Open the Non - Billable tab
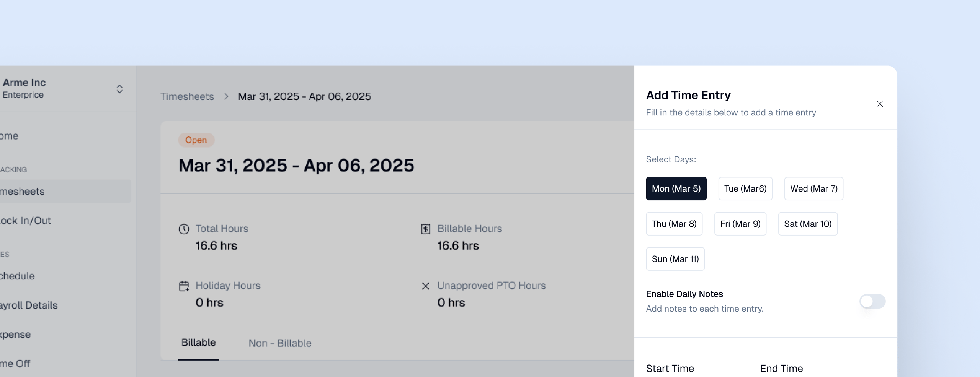980x377 pixels. [280, 343]
